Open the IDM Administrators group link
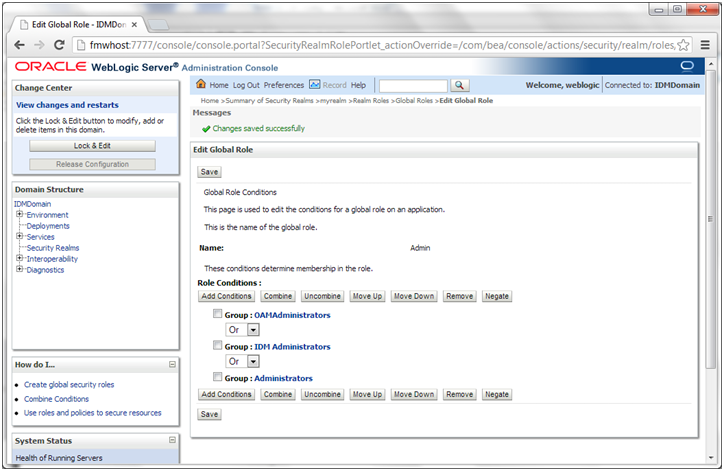Image resolution: width=724 pixels, height=471 pixels. coord(292,346)
